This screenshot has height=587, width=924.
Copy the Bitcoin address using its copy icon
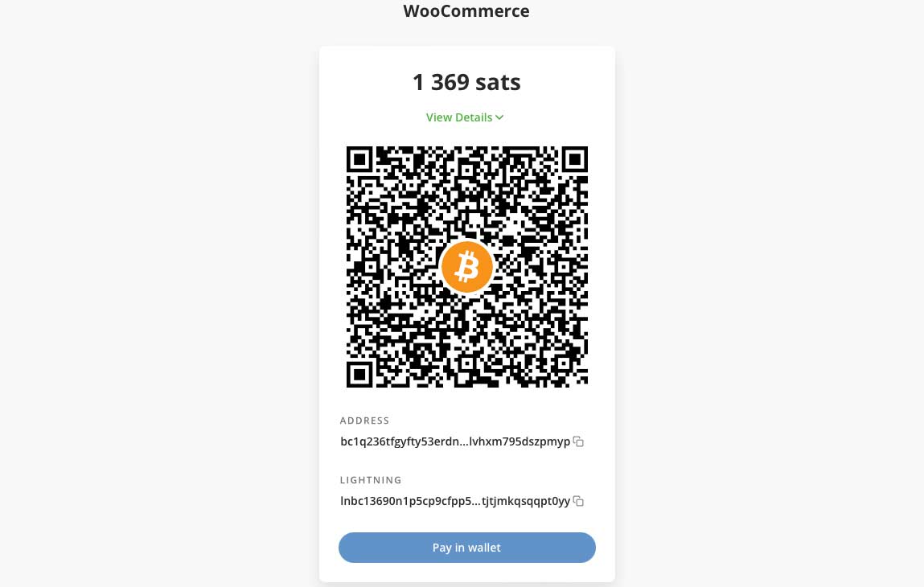click(578, 441)
